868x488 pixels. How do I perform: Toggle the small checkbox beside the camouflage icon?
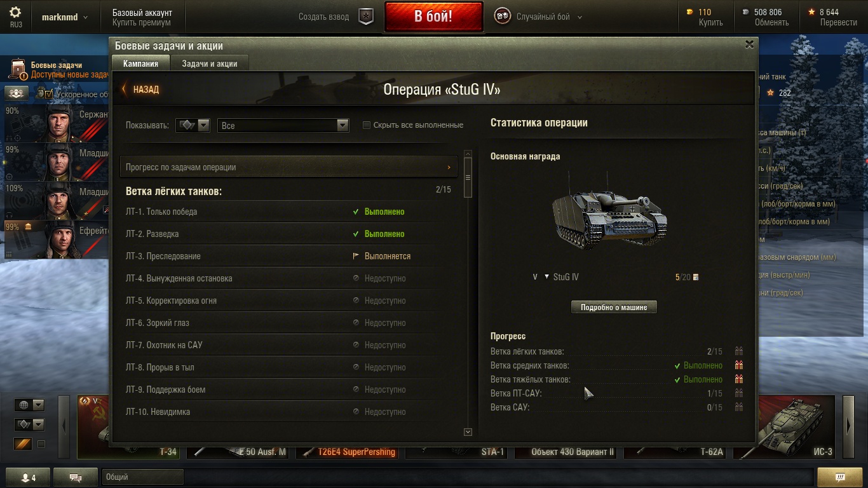click(x=41, y=444)
